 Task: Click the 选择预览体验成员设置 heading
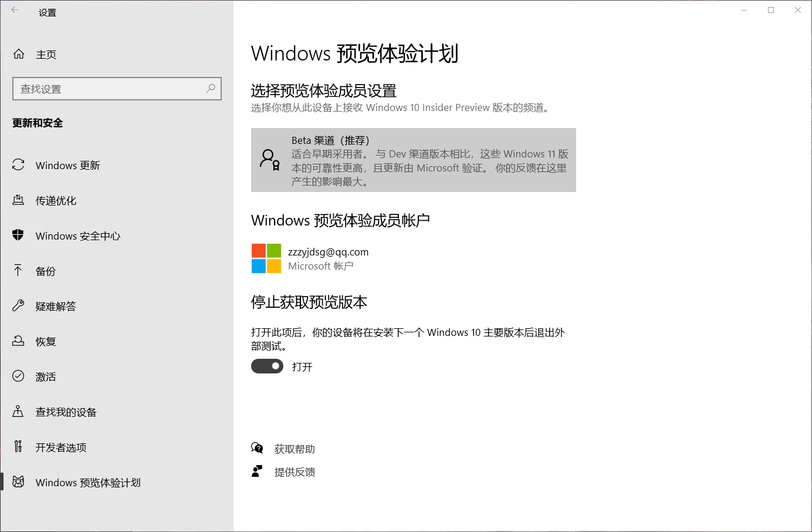324,90
